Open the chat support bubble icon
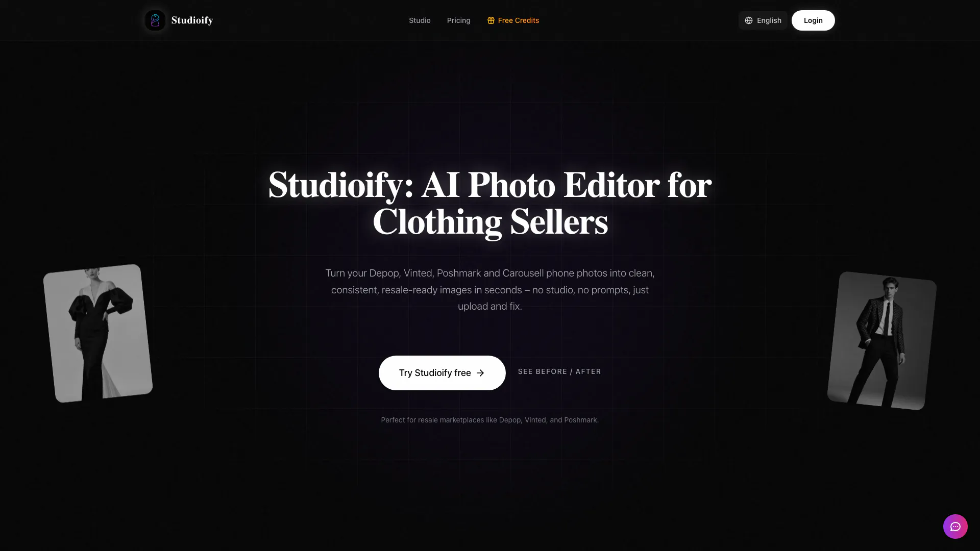This screenshot has width=980, height=551. [x=955, y=527]
